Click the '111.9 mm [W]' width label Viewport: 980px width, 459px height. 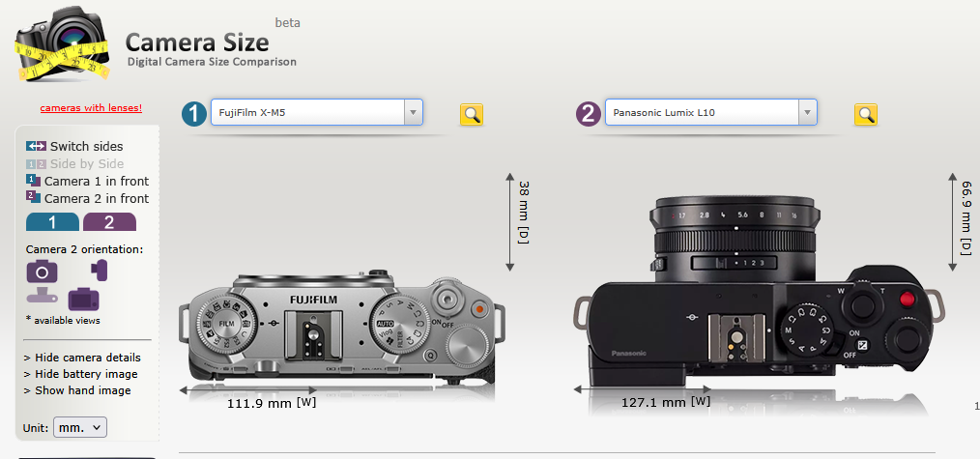[272, 403]
